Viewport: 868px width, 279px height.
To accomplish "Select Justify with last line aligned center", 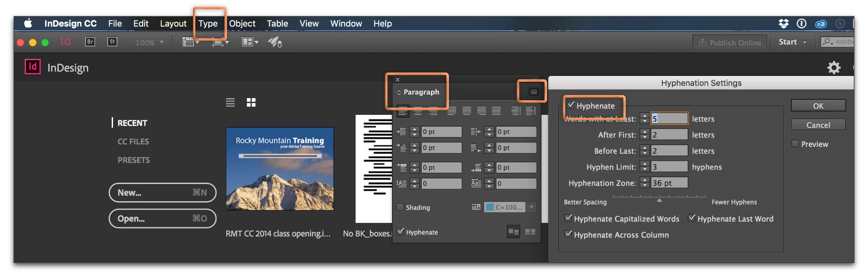I will [467, 111].
